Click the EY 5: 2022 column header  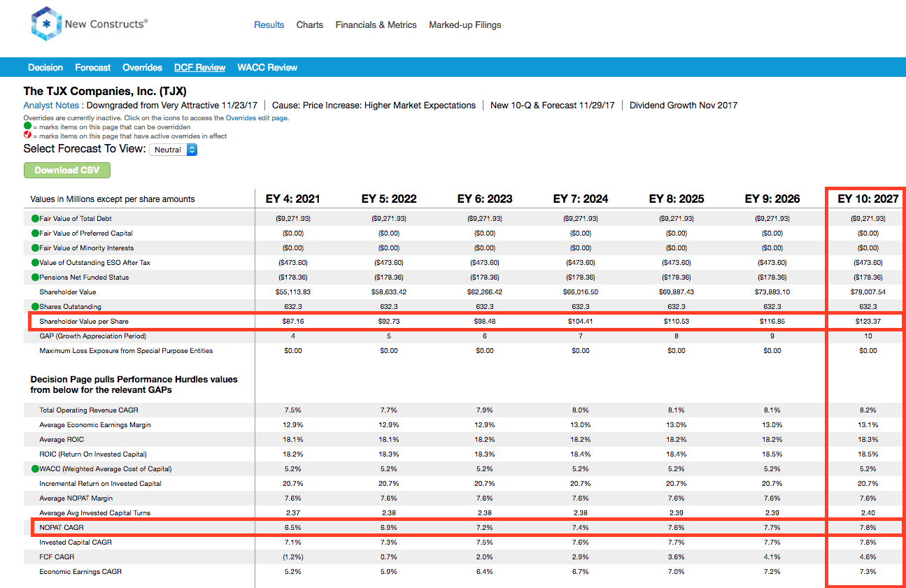(x=389, y=199)
